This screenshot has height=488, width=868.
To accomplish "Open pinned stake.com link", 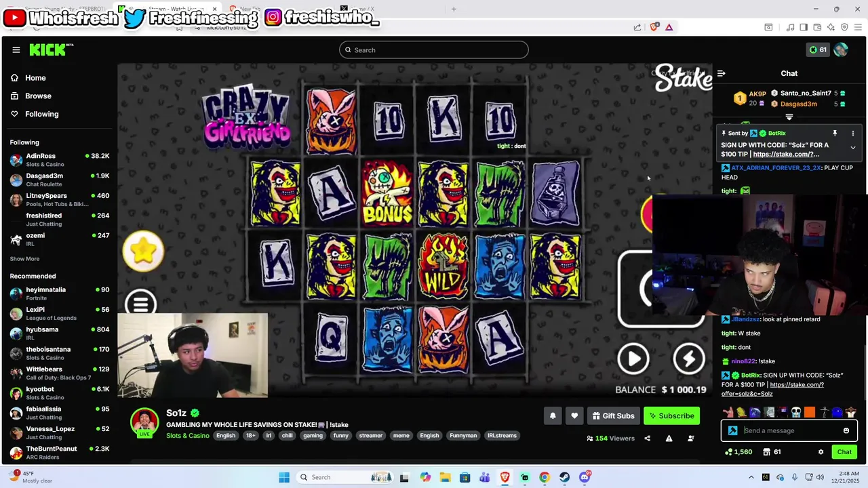I will (x=786, y=155).
